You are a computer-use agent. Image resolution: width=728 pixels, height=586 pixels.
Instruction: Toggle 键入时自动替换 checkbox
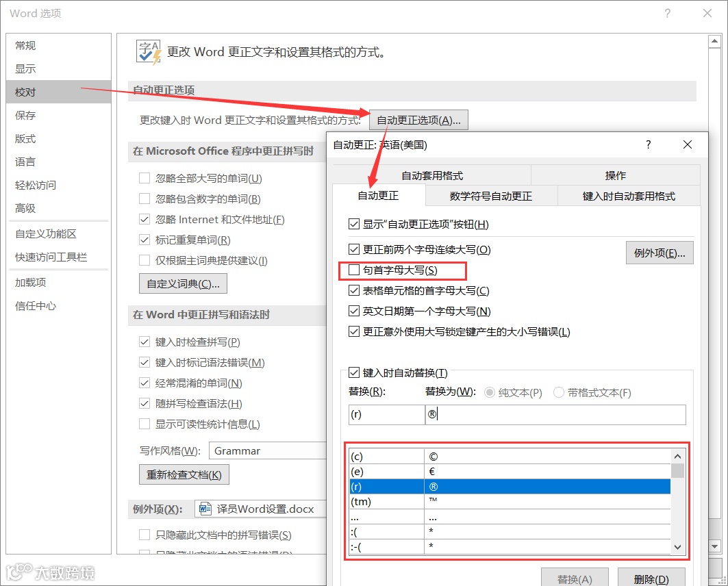[x=354, y=372]
